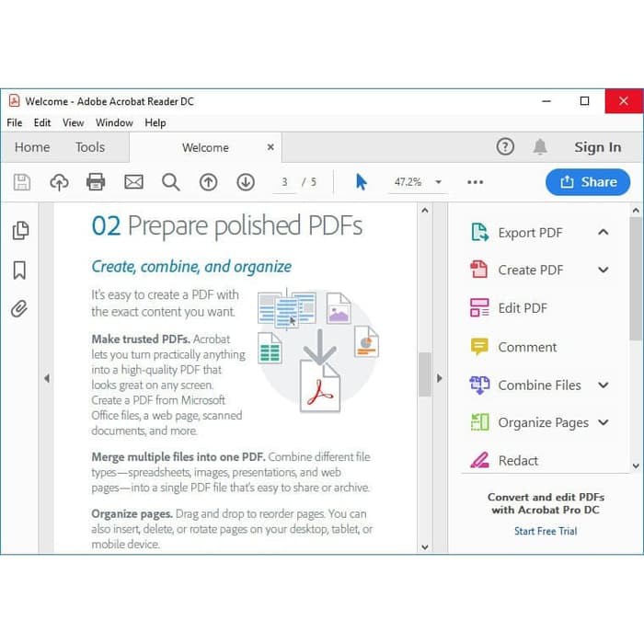Go to next page arrow

tap(246, 182)
